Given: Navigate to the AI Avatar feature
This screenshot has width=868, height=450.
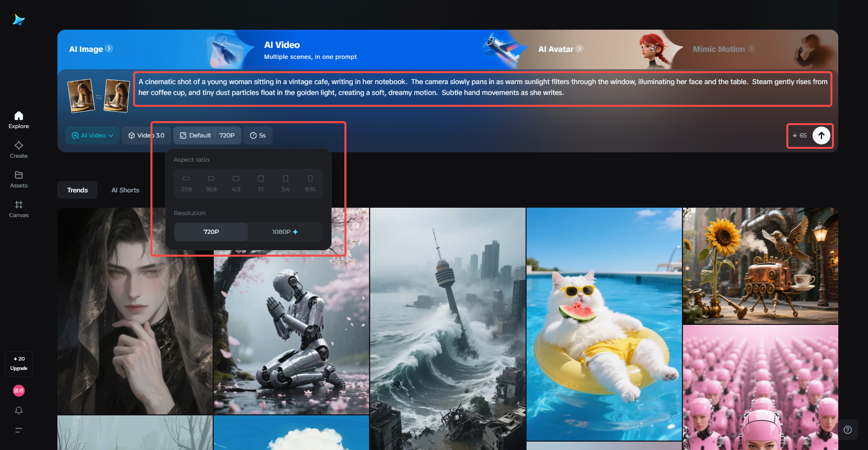Looking at the screenshot, I should coord(560,49).
